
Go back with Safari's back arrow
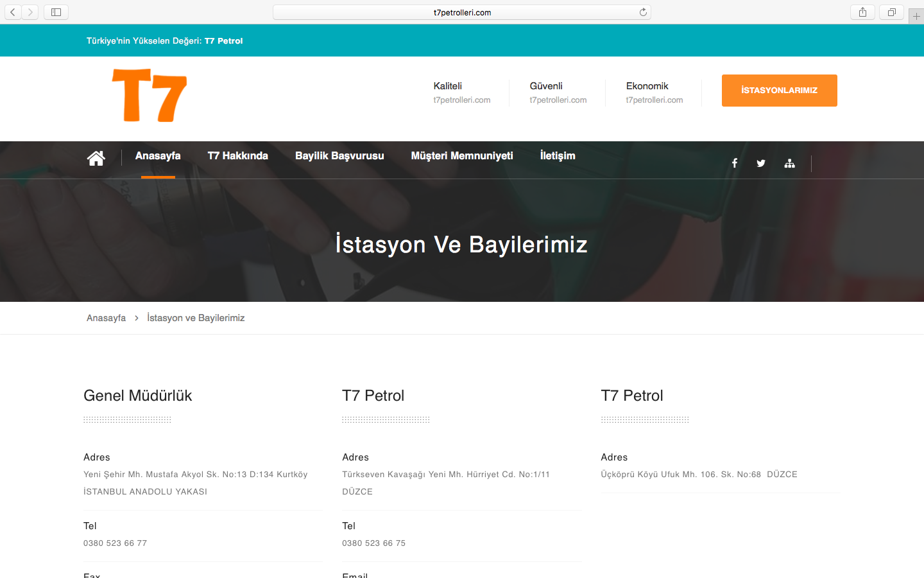13,12
